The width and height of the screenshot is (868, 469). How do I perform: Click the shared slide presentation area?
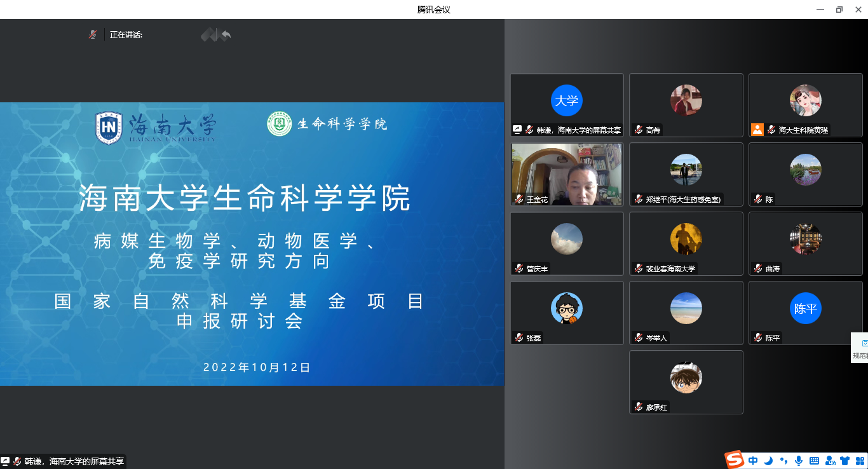coord(252,244)
